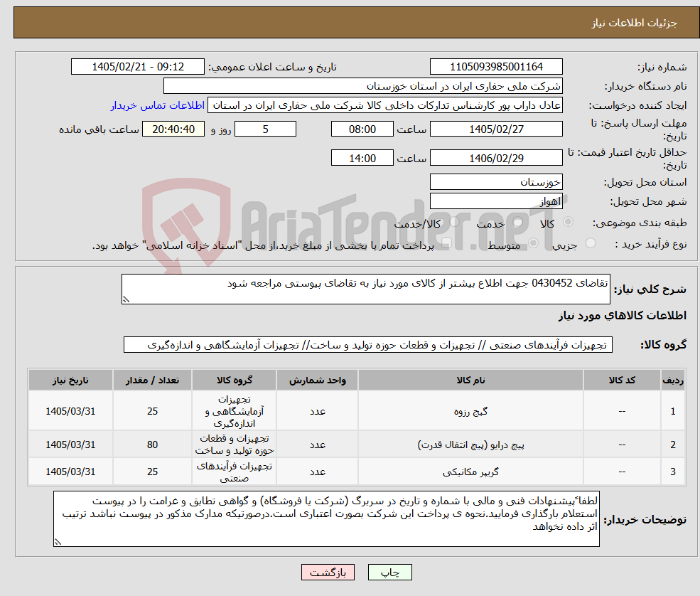Click the goods group cell تجهیزات فرآیندهای صنعتی
The image size is (700, 596).
pyautogui.click(x=235, y=472)
